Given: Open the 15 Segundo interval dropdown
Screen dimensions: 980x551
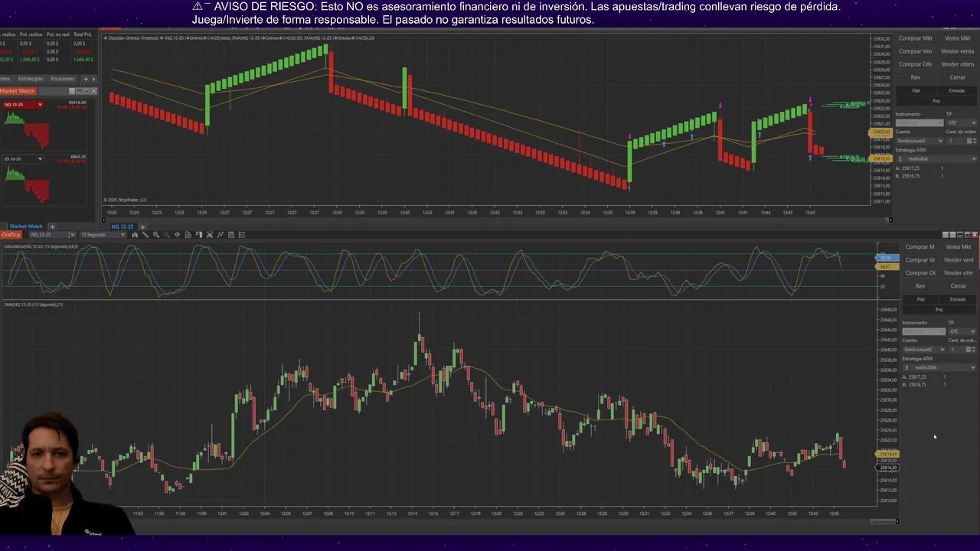Looking at the screenshot, I should tap(103, 235).
